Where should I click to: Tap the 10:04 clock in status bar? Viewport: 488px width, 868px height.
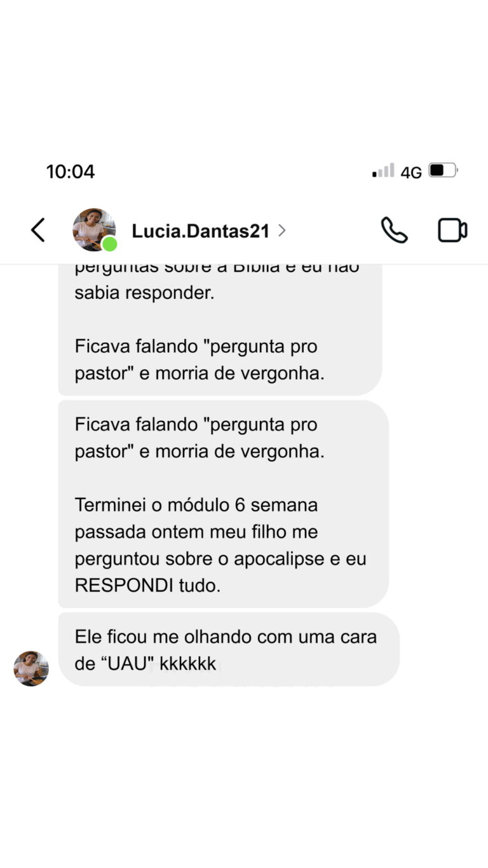[71, 171]
